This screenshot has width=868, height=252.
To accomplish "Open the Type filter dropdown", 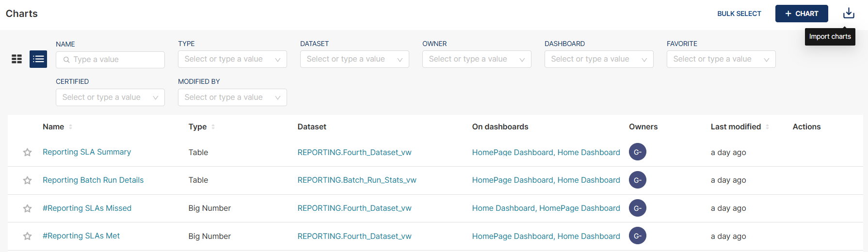I will [x=232, y=59].
